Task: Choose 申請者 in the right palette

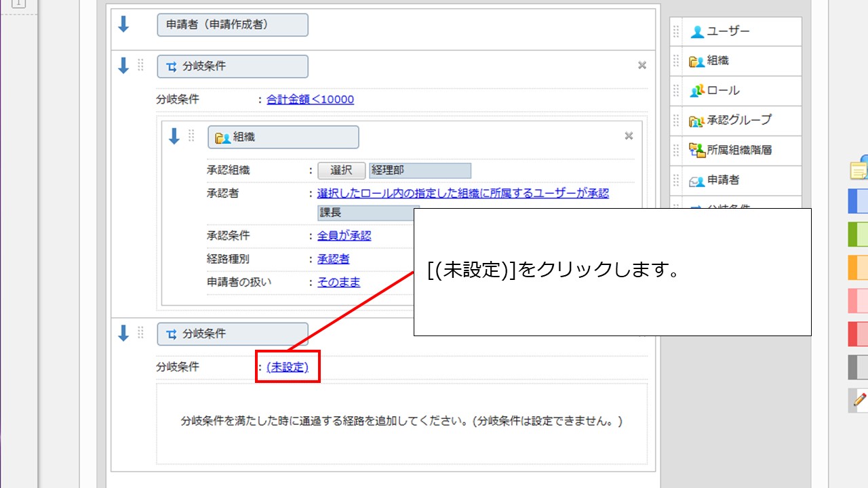Action: point(723,180)
